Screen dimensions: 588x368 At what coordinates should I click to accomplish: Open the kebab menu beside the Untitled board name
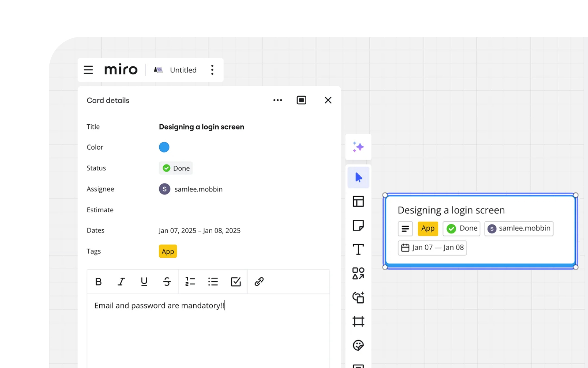pos(212,70)
